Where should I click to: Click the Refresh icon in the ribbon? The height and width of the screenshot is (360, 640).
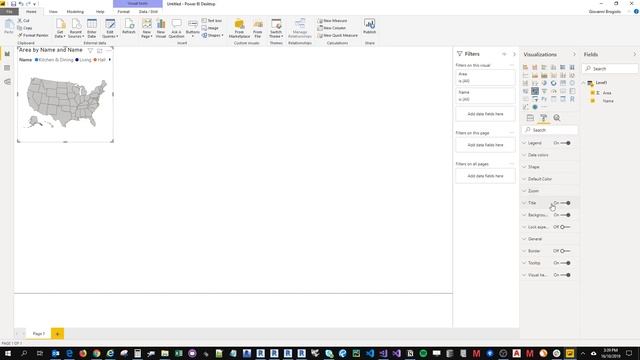129,26
